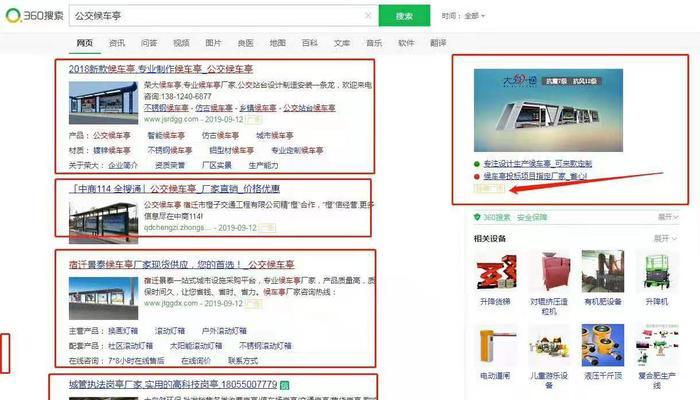Click the 大有 bus shelter banner ad image

point(548,110)
